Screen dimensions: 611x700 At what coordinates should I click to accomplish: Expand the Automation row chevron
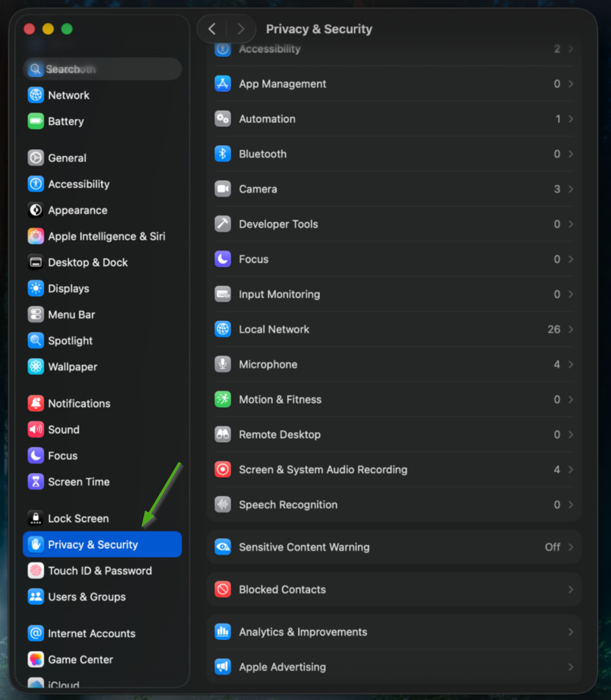(570, 119)
